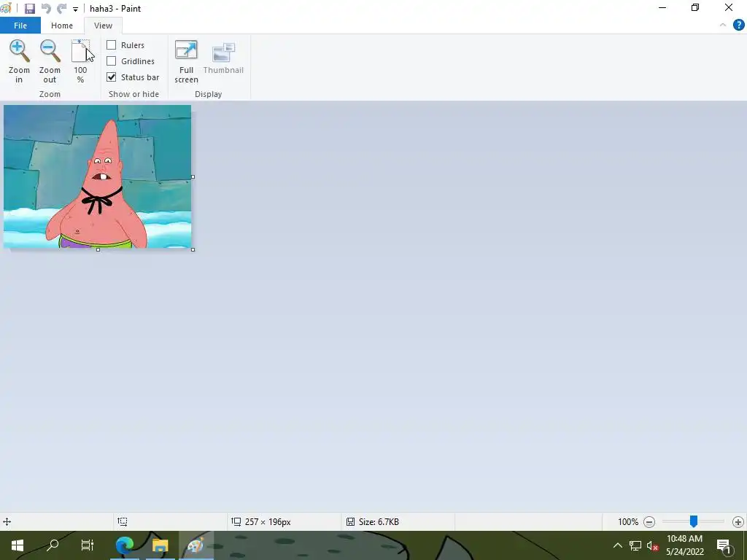Click the bottom-right corner canvas resize handle
The height and width of the screenshot is (560, 747).
pyautogui.click(x=193, y=250)
